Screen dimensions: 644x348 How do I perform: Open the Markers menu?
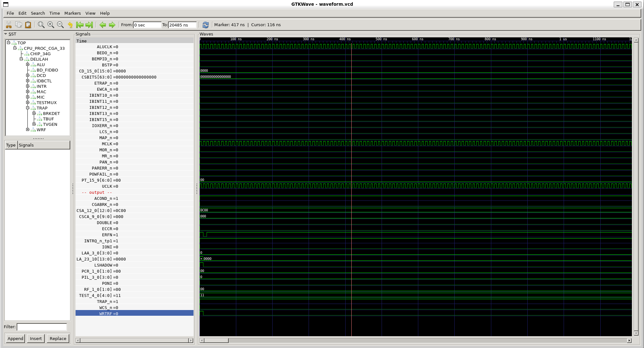(72, 13)
